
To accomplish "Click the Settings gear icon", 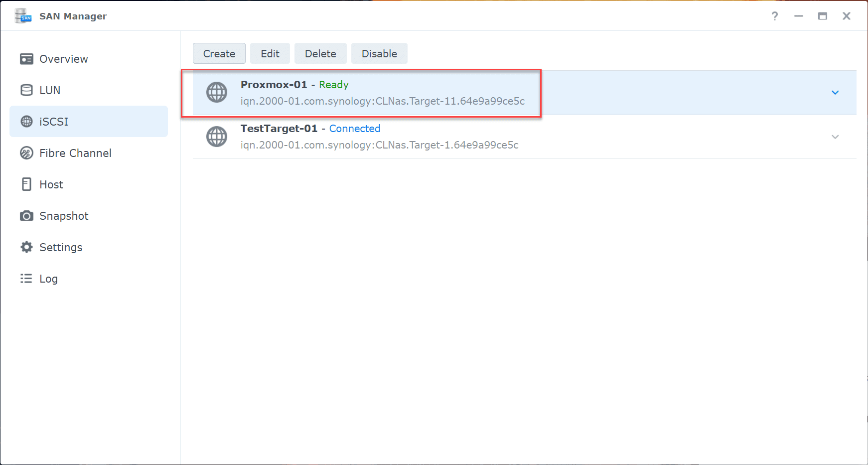I will pyautogui.click(x=26, y=247).
